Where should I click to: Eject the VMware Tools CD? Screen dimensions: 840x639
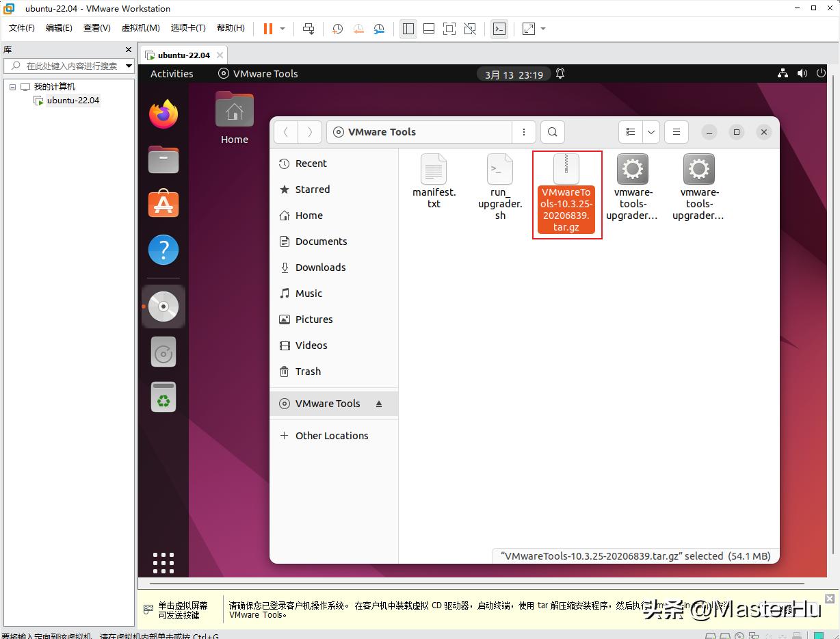click(x=379, y=404)
